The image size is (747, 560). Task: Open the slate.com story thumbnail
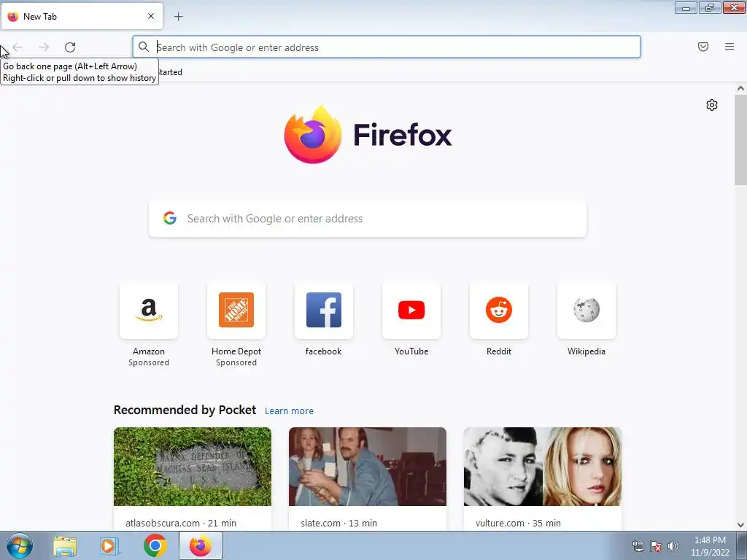pos(368,467)
